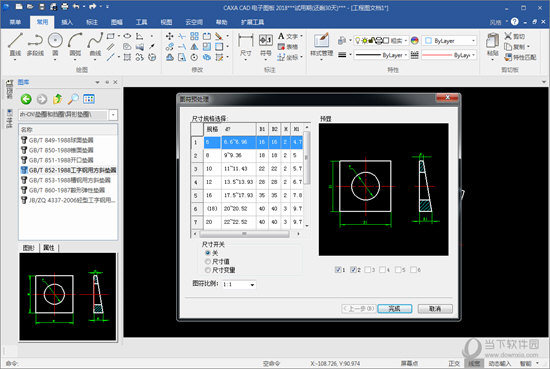This screenshot has height=369, width=550.
Task: Switch to the 插入 ribbon tab
Action: click(67, 22)
